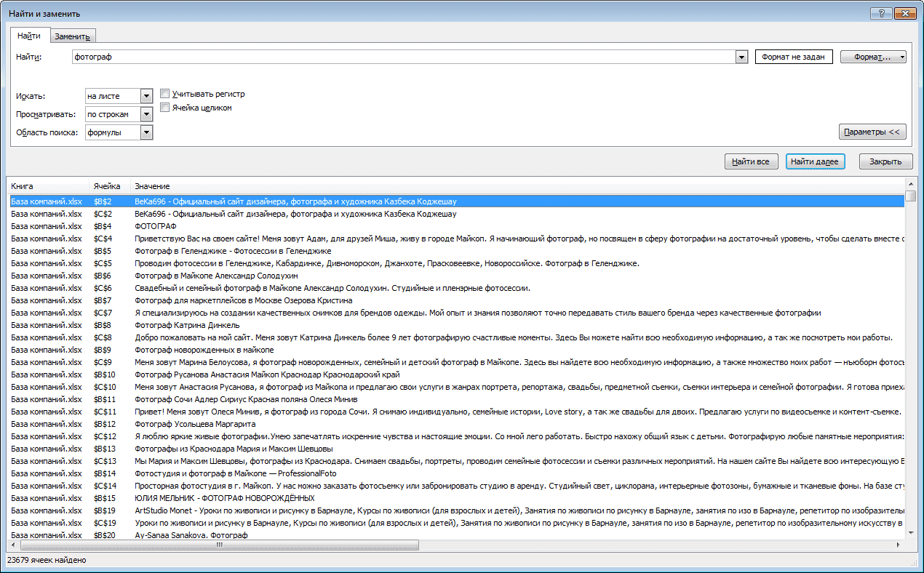Select the Найти tab

(29, 36)
